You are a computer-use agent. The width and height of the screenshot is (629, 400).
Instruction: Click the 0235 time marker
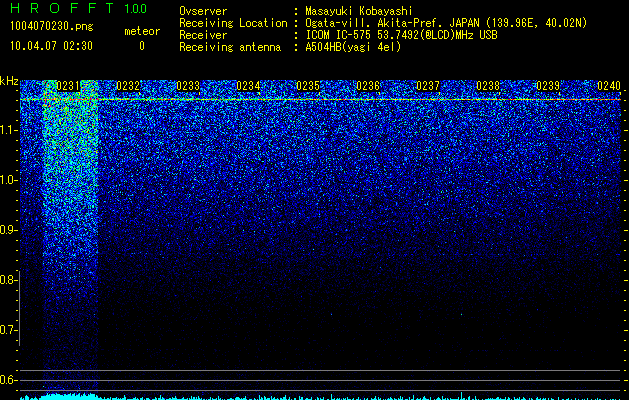tap(308, 86)
